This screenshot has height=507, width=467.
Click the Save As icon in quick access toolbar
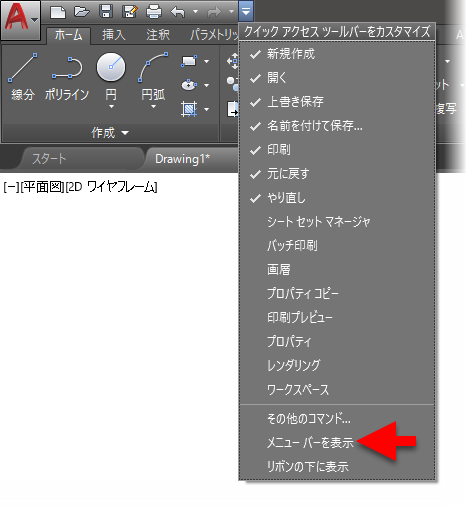coord(130,12)
